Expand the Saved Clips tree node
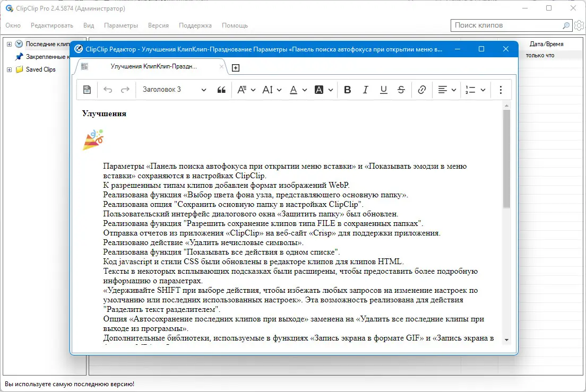Image resolution: width=586 pixels, height=392 pixels. click(10, 69)
